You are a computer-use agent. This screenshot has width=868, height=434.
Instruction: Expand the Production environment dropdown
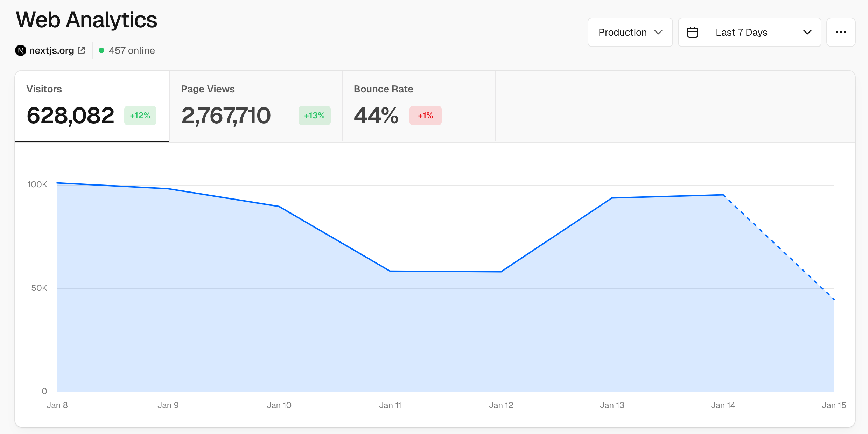pyautogui.click(x=630, y=32)
